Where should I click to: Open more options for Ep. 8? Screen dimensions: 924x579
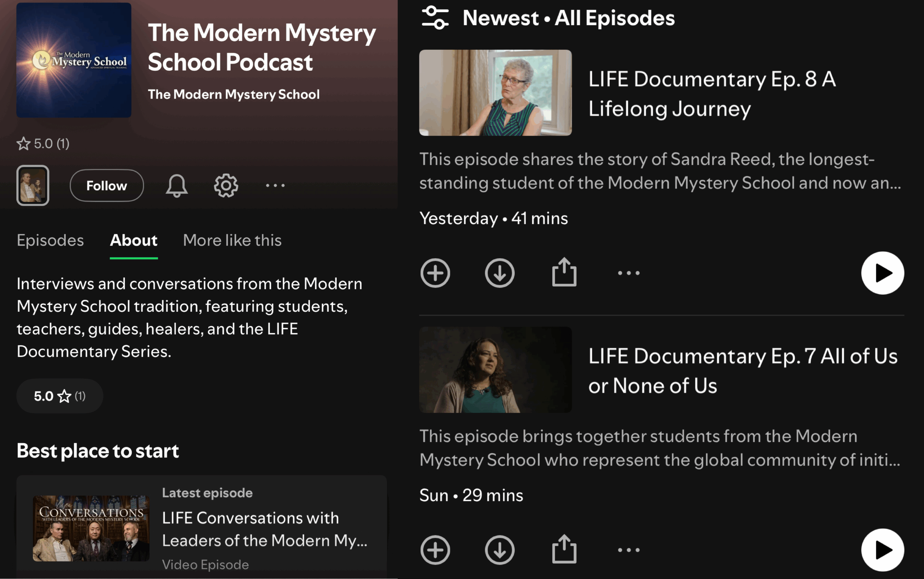click(x=629, y=273)
